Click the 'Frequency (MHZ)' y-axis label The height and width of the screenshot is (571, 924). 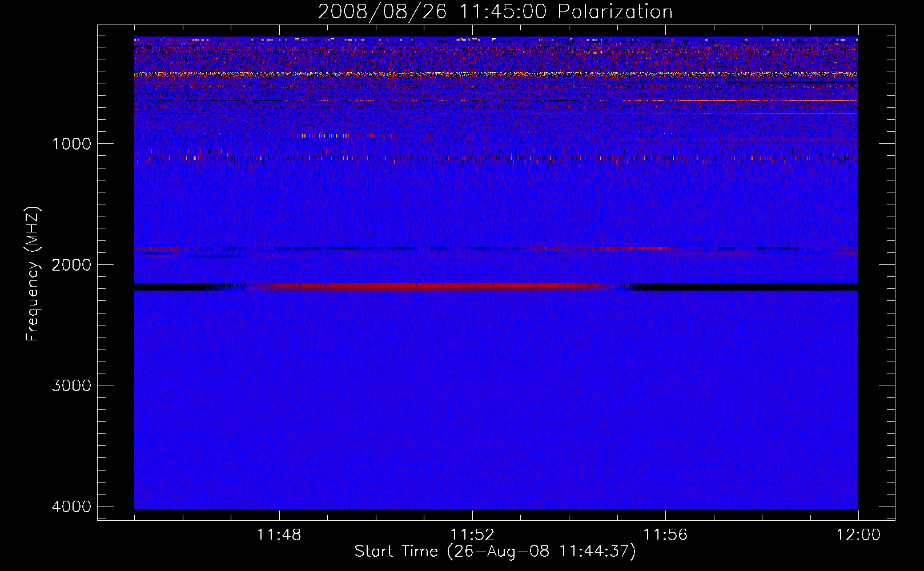pos(33,274)
